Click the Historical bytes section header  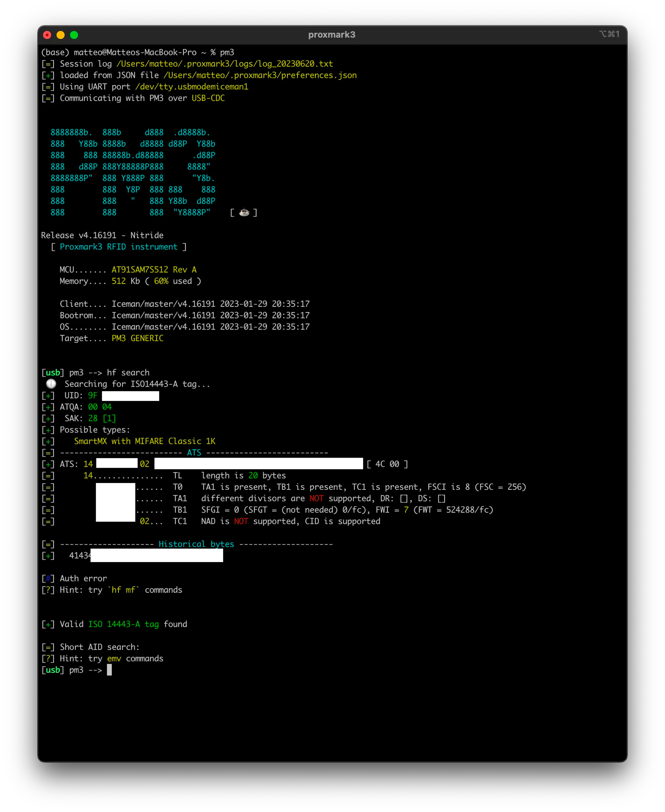click(196, 544)
